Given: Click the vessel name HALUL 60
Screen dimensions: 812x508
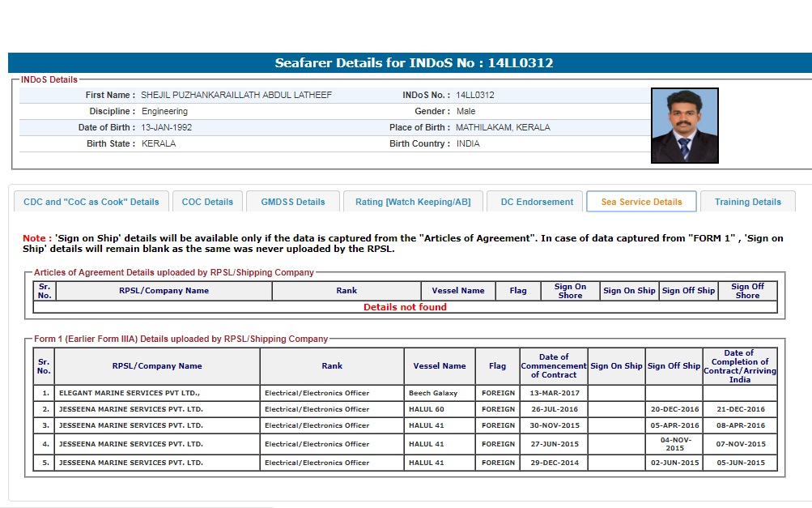Looking at the screenshot, I should 426,409.
